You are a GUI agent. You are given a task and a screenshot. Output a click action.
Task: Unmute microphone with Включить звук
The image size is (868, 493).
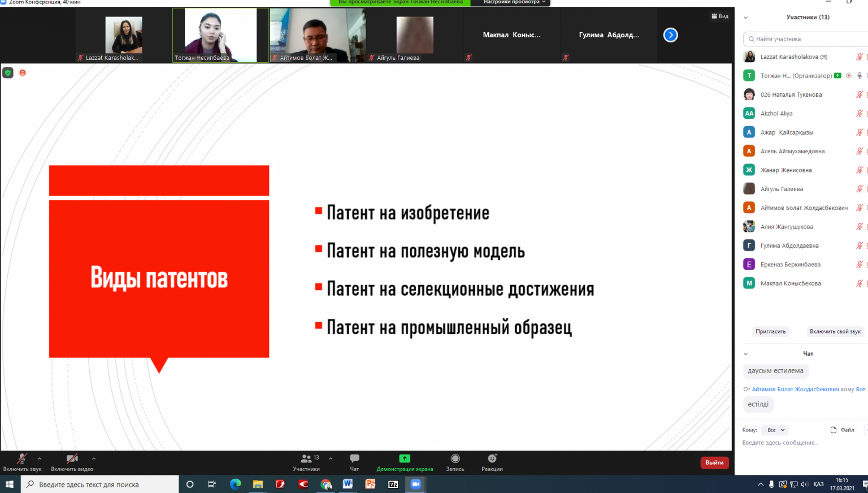[22, 459]
